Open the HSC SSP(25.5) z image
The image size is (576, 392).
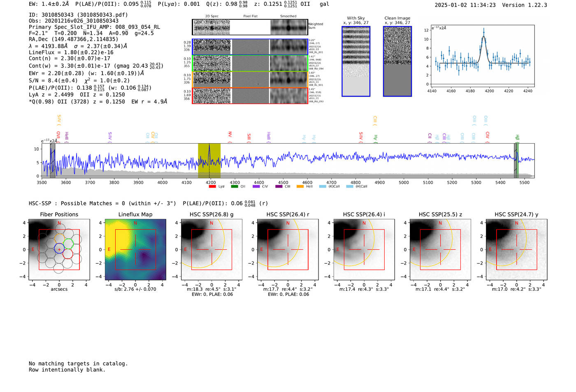[x=440, y=250]
